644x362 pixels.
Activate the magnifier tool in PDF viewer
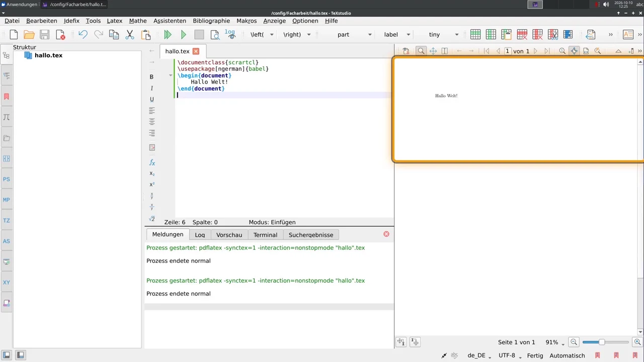[421, 51]
